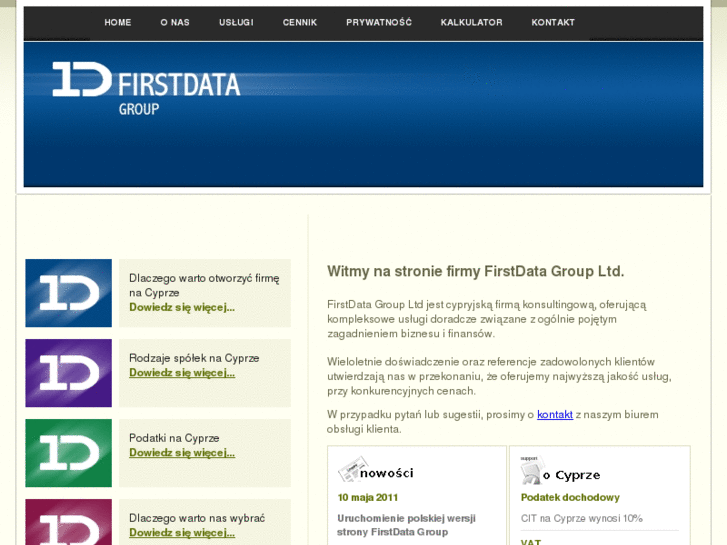Click 'Dlaczego warto otworzyć firmę na Cyprze' text
Viewport: 727px width, 545px height.
click(204, 285)
